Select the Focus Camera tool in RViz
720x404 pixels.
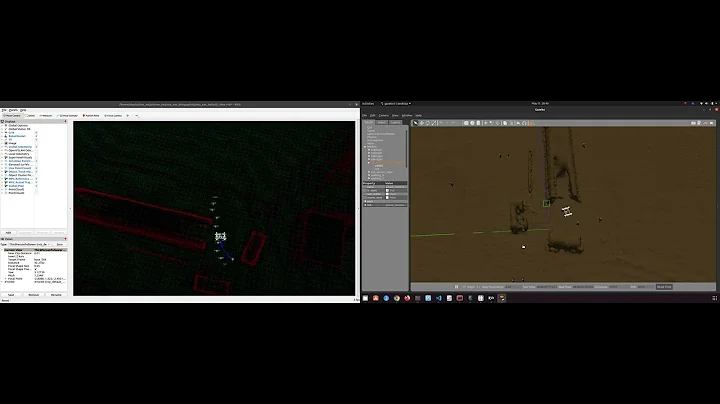pos(113,116)
